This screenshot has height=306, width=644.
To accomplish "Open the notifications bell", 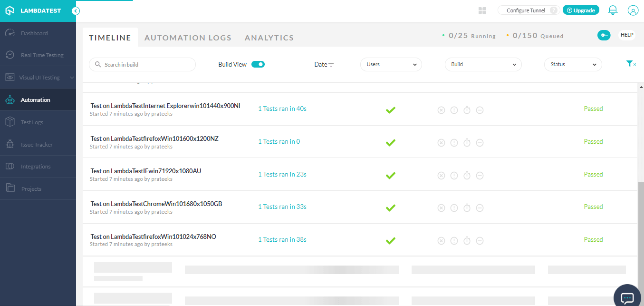I will (x=612, y=10).
